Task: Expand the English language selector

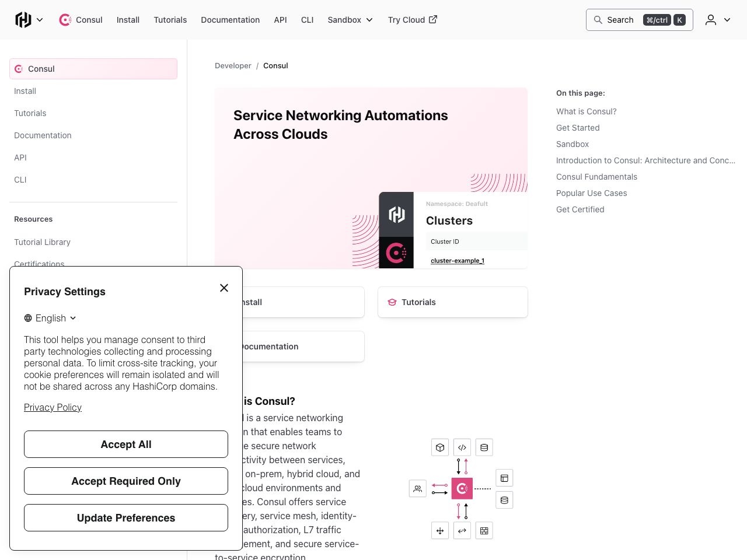Action: [50, 318]
